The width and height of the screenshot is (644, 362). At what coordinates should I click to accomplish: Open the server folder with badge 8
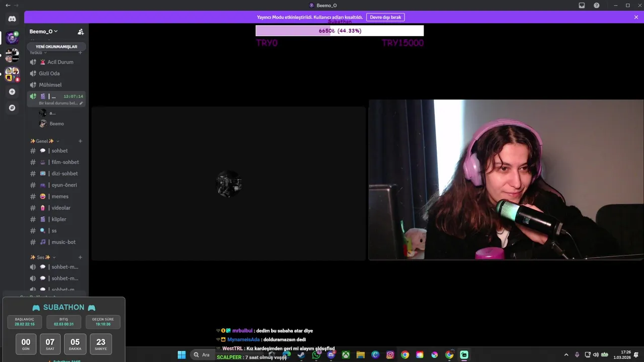12,74
